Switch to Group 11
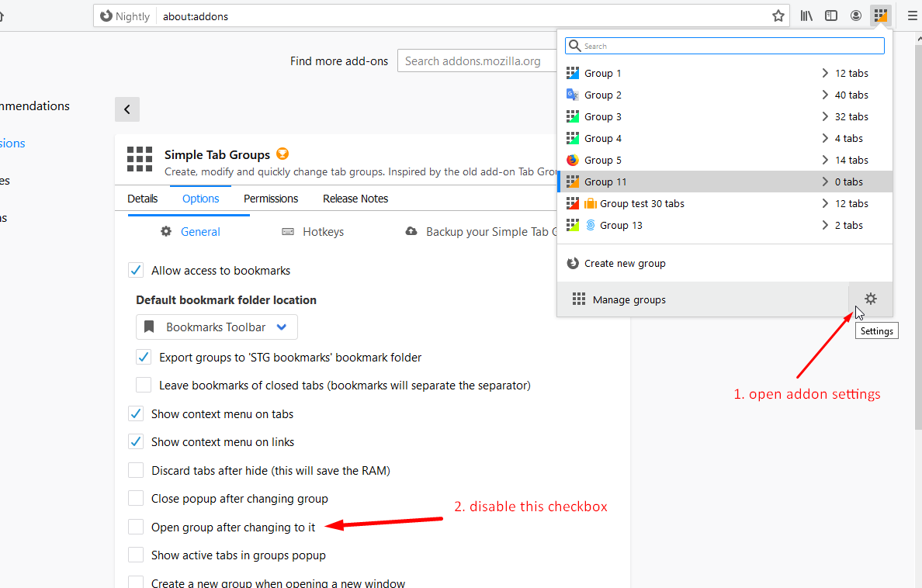This screenshot has height=588, width=922. [724, 182]
